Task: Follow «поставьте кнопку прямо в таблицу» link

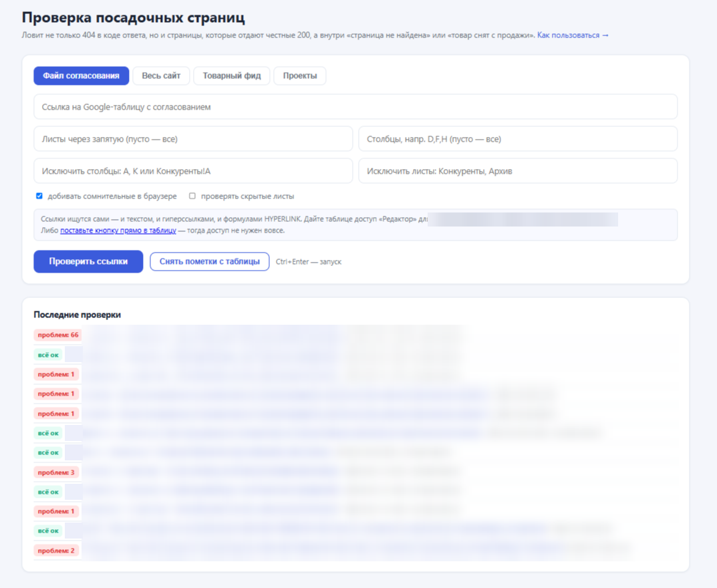Action: 118,231
